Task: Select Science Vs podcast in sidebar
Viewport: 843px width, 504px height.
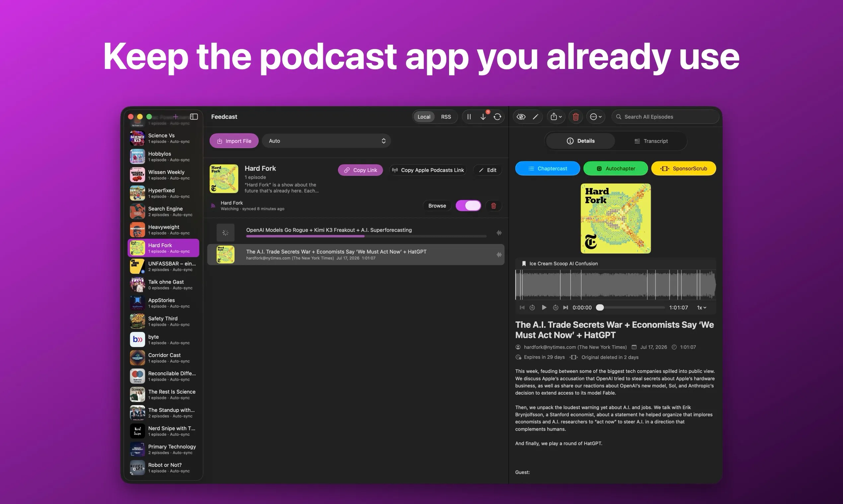Action: point(163,138)
